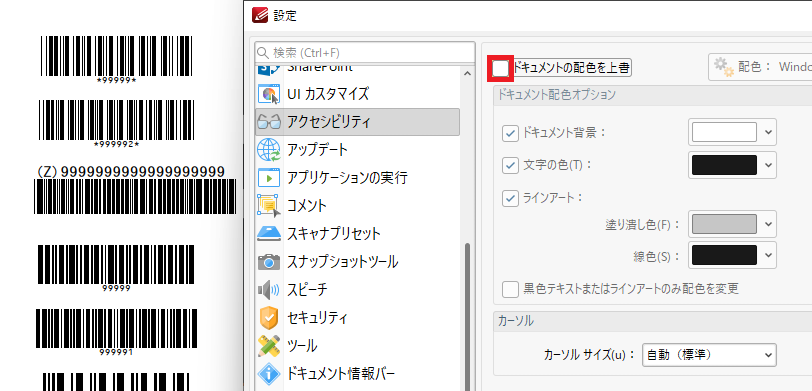Select スピーチ category
This screenshot has height=391, width=812.
tap(357, 289)
